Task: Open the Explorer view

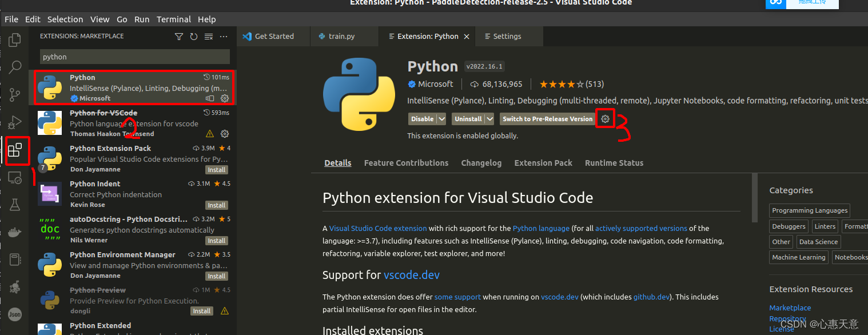Action: tap(15, 40)
